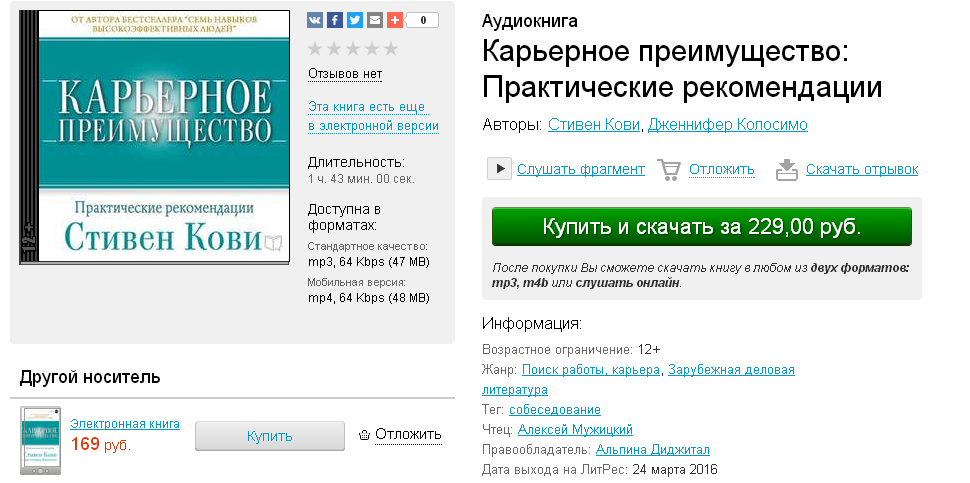The width and height of the screenshot is (970, 483).
Task: Open the electronic version link
Action: click(374, 116)
